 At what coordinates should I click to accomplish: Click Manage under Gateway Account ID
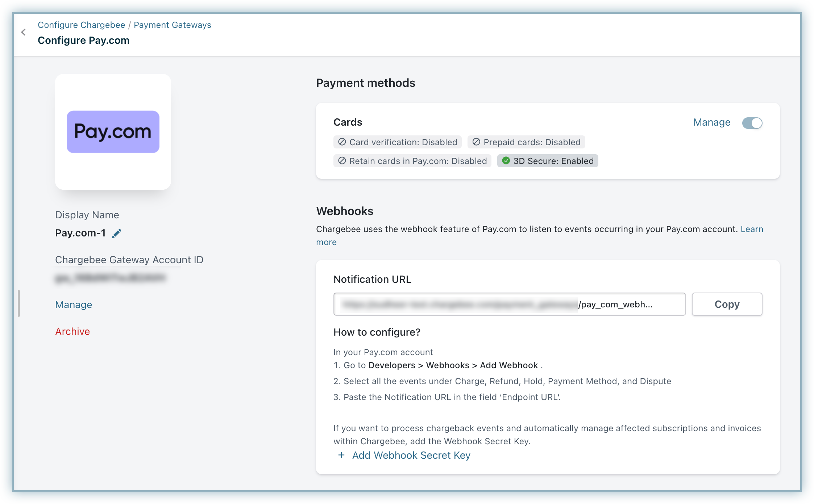74,304
